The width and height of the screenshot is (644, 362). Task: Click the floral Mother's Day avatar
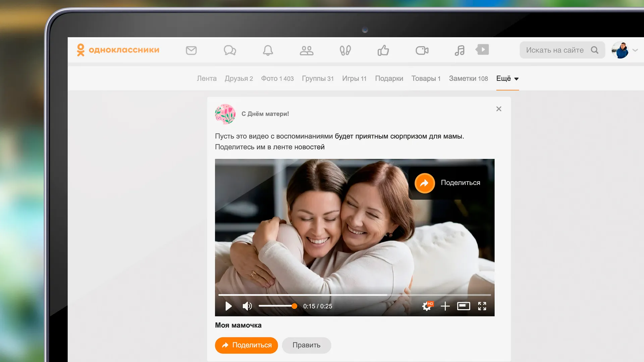(225, 114)
